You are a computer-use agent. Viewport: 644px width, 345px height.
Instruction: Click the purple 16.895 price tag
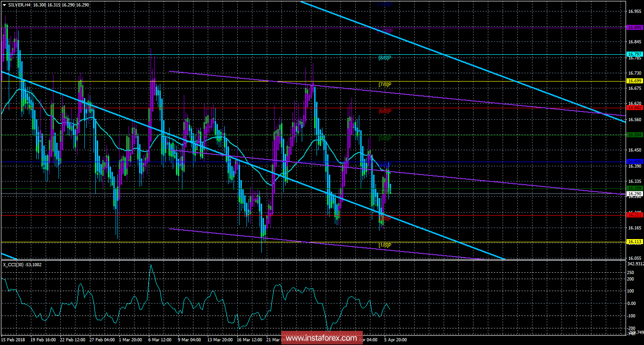(634, 28)
